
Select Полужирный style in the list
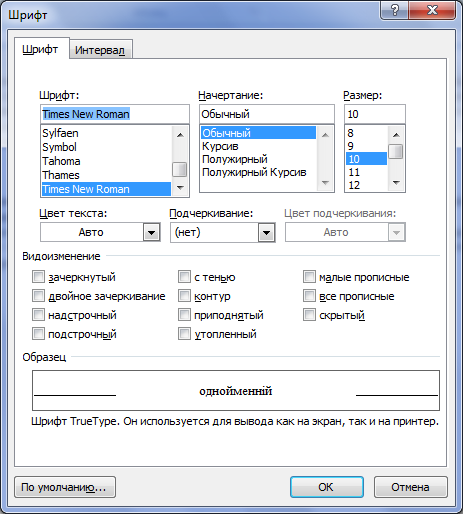(x=258, y=159)
